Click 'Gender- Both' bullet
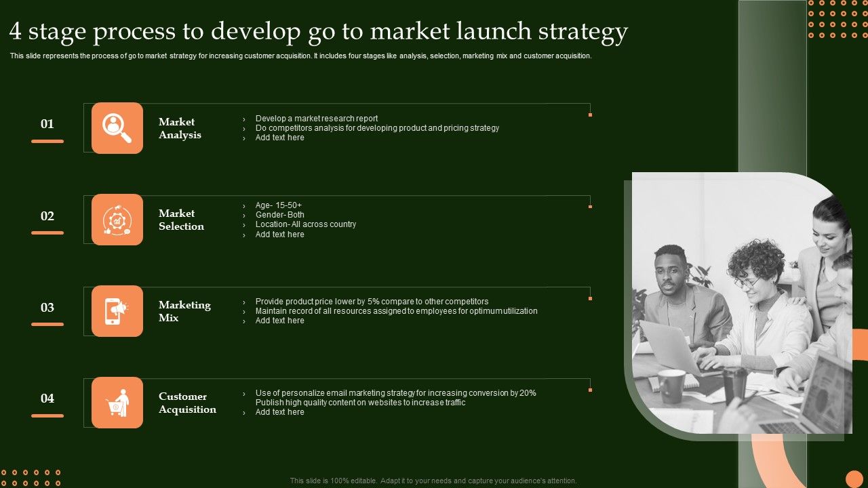Viewport: 868px width, 488px height. pyautogui.click(x=280, y=214)
